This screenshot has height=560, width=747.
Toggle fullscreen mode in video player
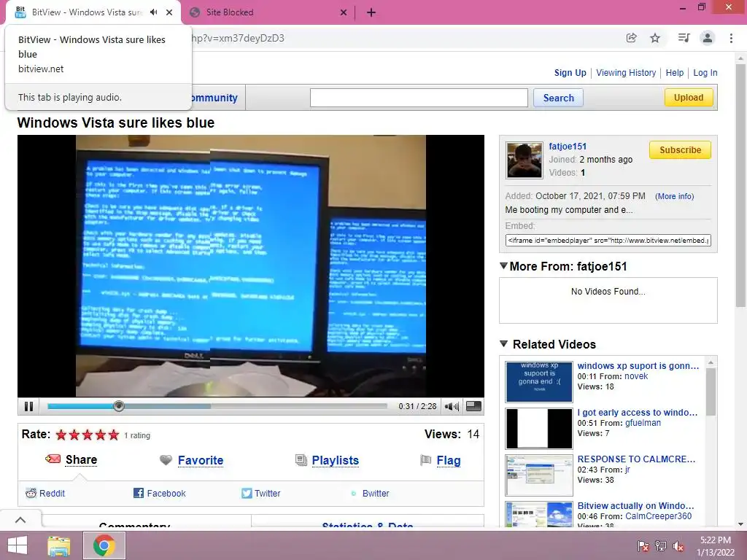473,406
